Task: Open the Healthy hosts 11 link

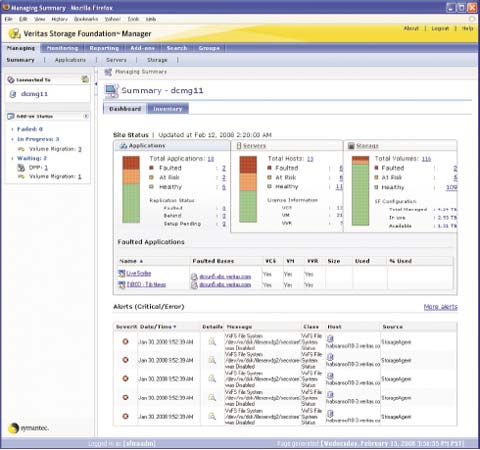Action: click(339, 187)
